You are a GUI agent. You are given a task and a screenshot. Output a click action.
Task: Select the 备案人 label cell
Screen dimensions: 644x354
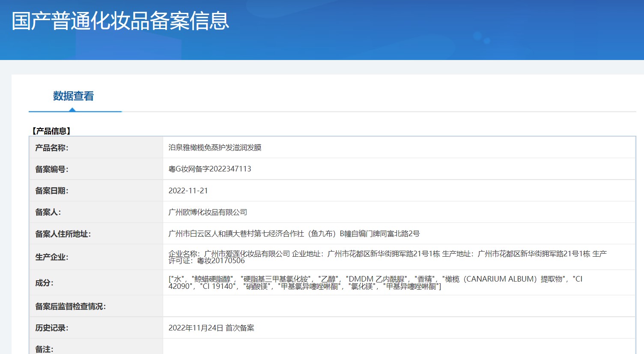point(96,212)
